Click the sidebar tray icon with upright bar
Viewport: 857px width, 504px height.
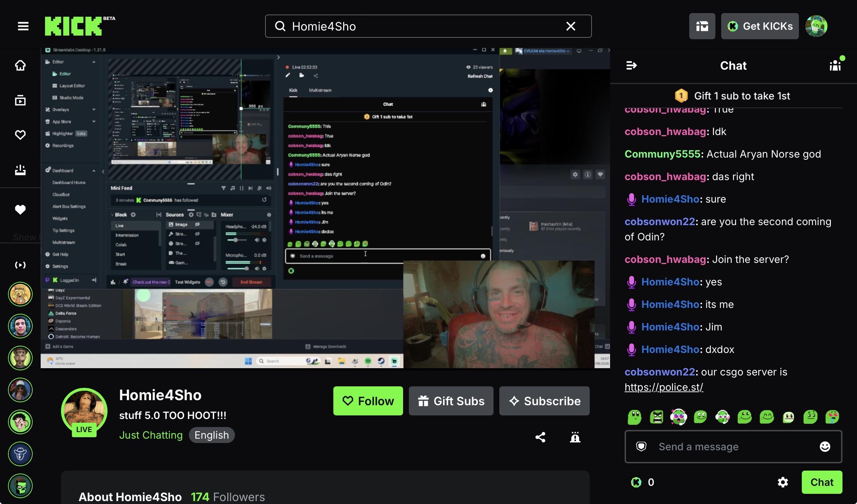coord(20,170)
